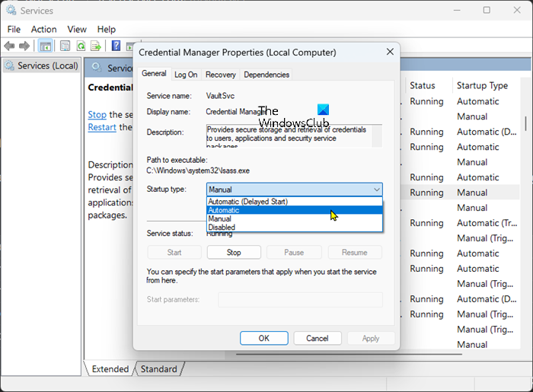Click the Forward arrow in Services toolbar
The width and height of the screenshot is (533, 392).
[x=24, y=46]
